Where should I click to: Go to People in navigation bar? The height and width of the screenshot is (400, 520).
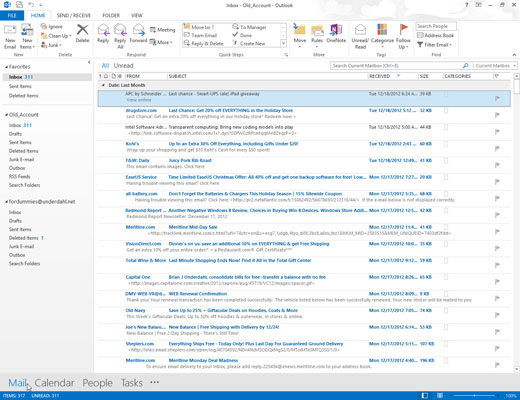pos(97,383)
